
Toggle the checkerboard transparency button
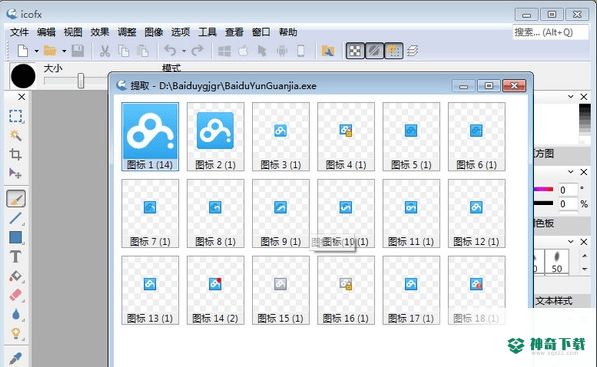tap(355, 51)
